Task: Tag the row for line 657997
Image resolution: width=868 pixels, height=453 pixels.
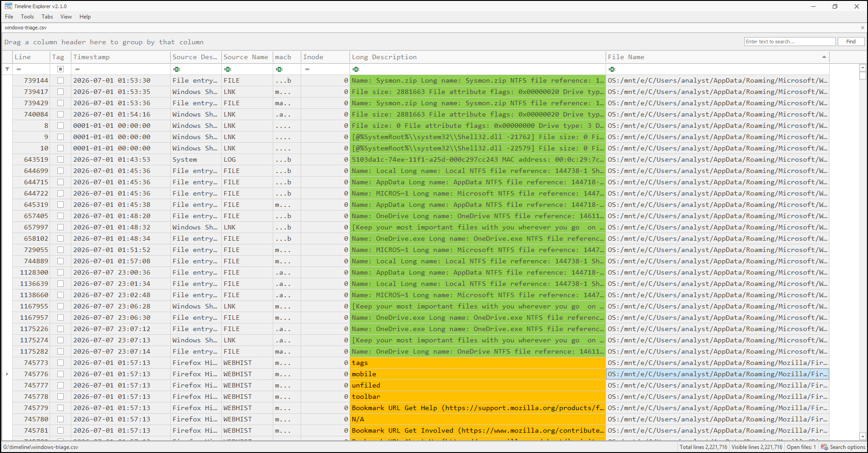Action: click(x=61, y=227)
